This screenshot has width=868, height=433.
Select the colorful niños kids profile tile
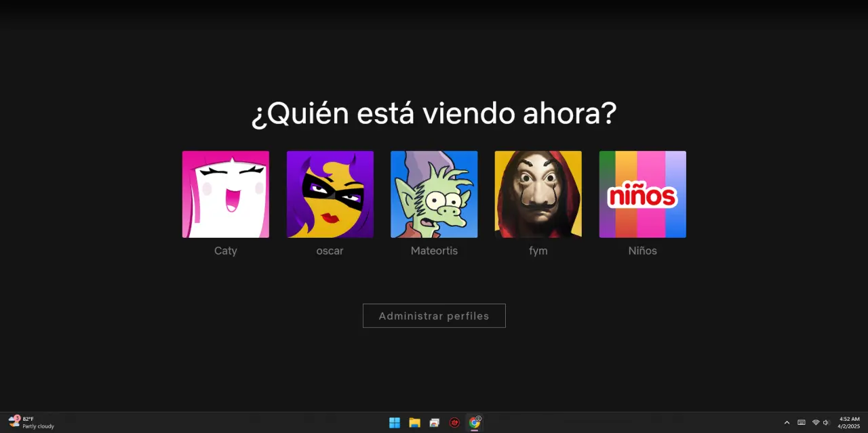[x=643, y=194]
